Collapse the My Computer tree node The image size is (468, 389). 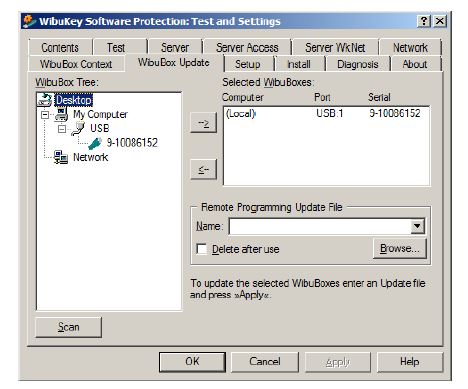tap(45, 115)
